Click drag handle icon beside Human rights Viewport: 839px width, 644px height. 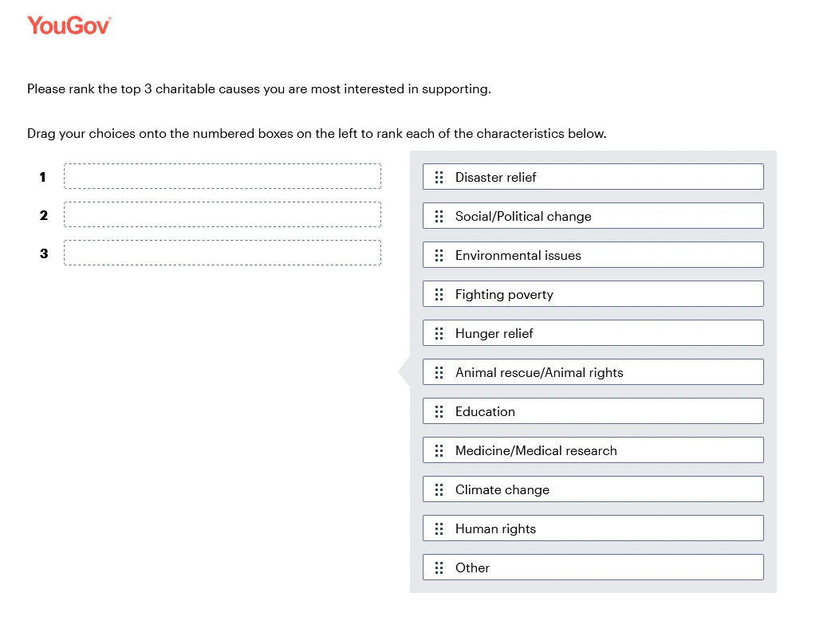[x=439, y=528]
